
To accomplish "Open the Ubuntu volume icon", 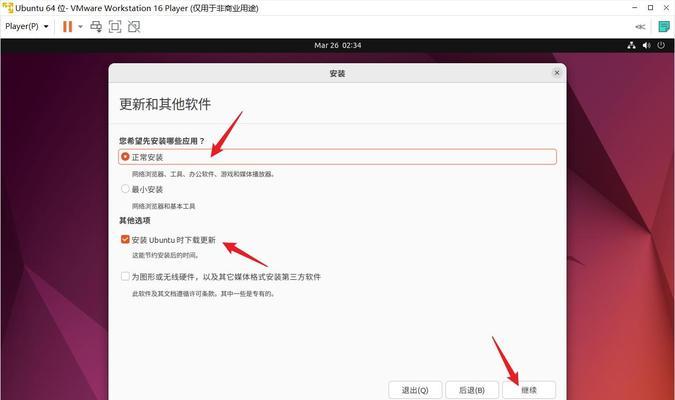I will point(646,45).
